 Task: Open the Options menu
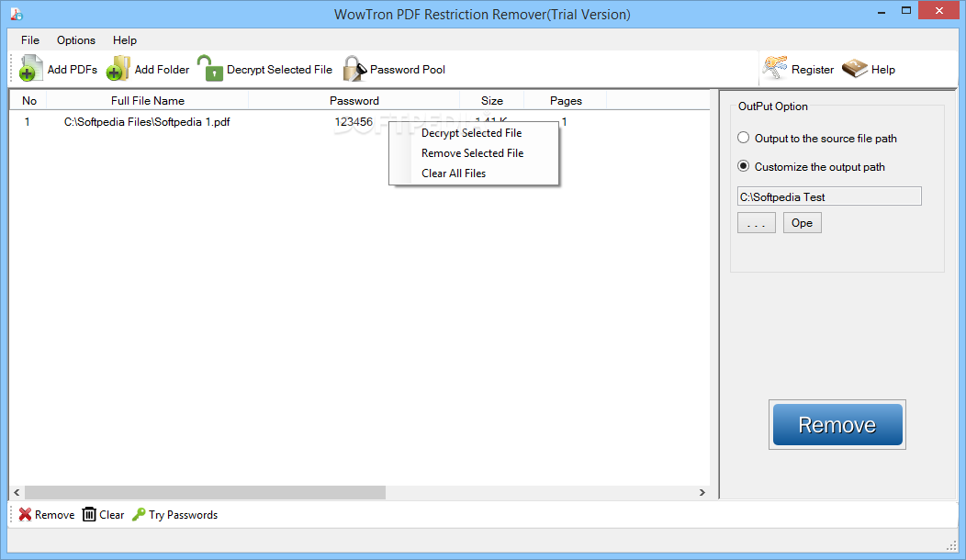[x=76, y=40]
